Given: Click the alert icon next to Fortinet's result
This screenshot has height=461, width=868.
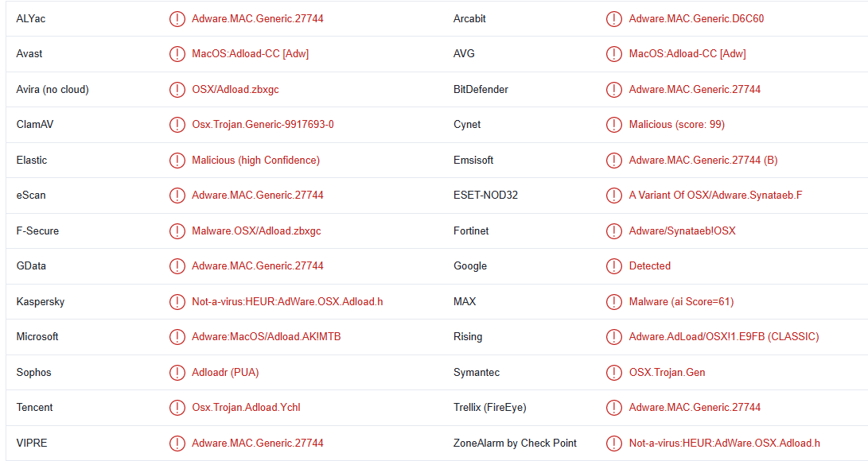Looking at the screenshot, I should [x=614, y=231].
